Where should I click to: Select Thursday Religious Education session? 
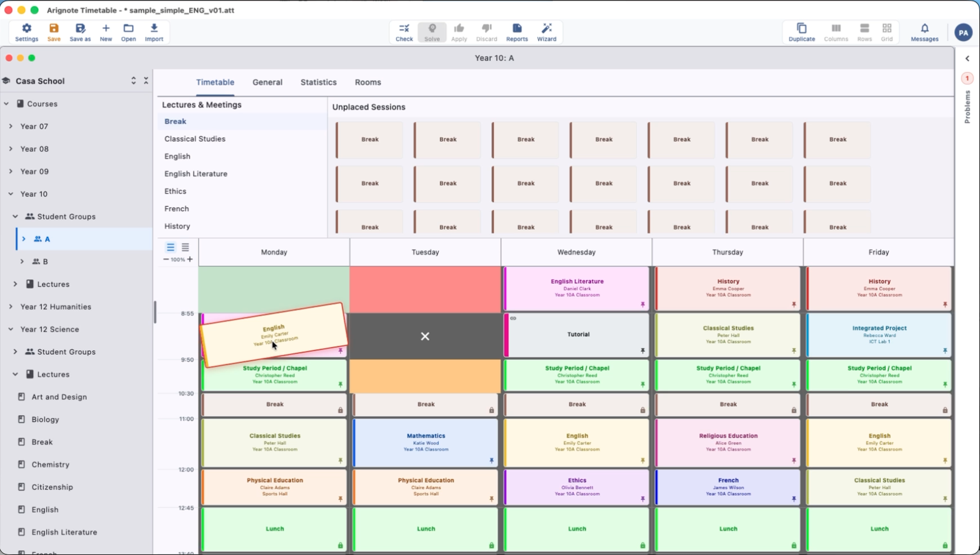[728, 443]
